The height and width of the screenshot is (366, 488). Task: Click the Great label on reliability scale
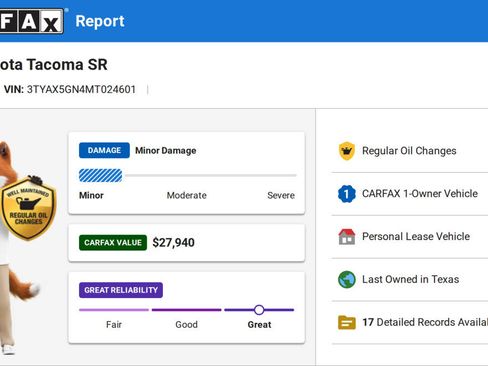[259, 325]
